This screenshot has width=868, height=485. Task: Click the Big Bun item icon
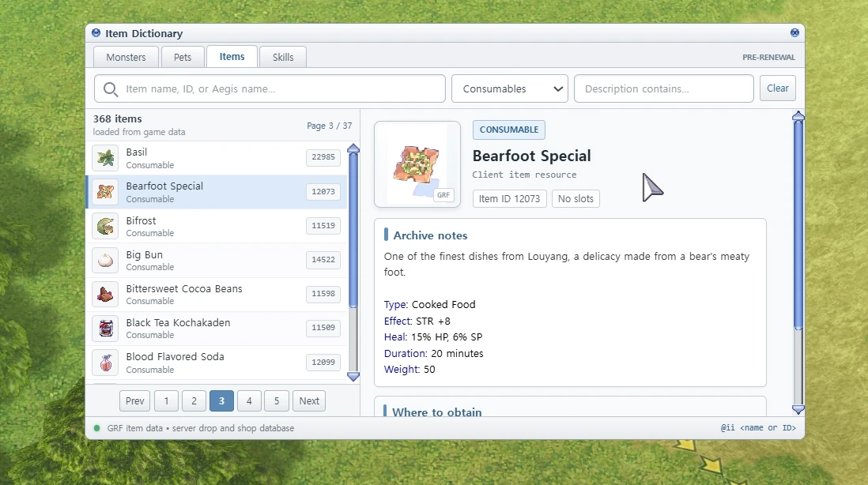click(x=105, y=260)
